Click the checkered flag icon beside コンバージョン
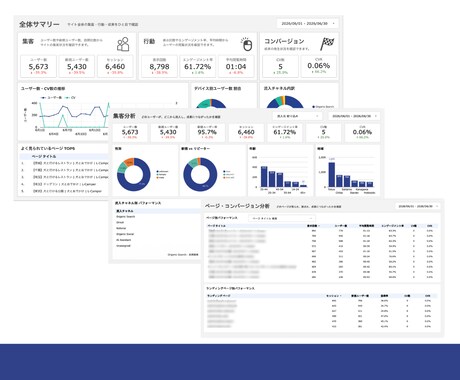The image size is (460, 380). (327, 44)
